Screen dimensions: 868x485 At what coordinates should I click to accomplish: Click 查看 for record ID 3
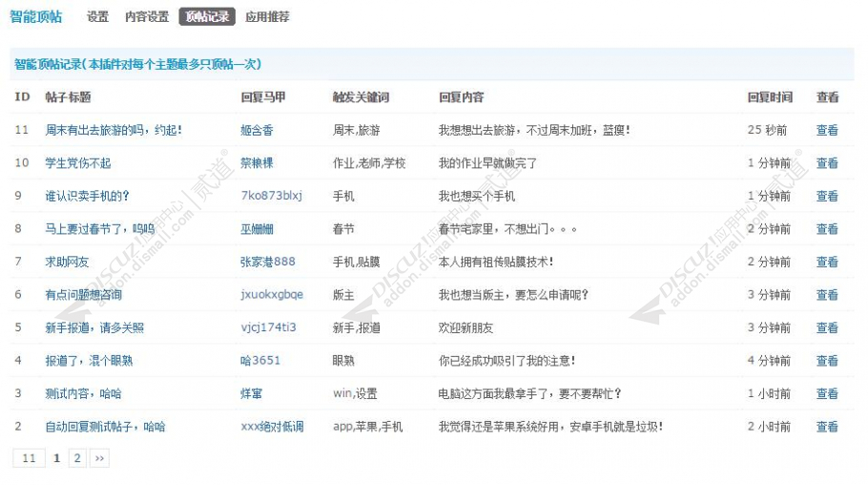827,393
